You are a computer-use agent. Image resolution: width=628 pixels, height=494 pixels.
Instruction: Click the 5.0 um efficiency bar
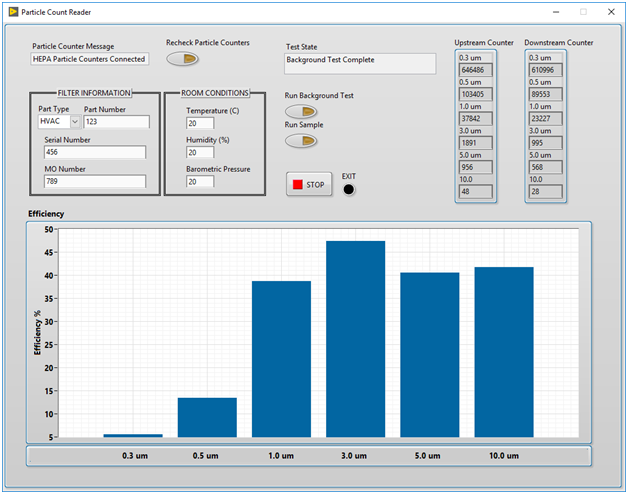[430, 355]
